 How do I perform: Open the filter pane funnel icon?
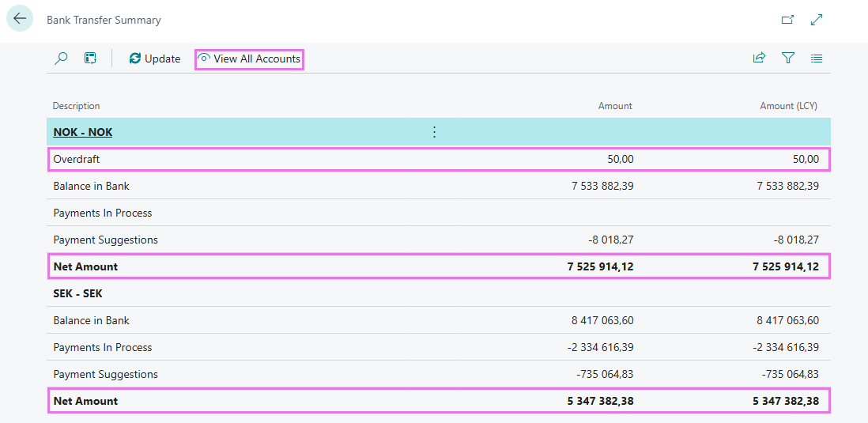[x=788, y=58]
